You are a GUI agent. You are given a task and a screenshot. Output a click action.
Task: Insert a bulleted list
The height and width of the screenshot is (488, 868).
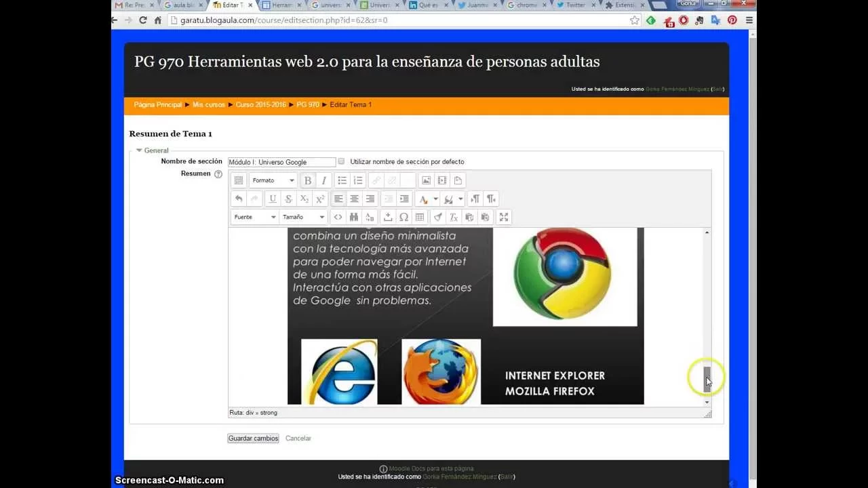point(342,180)
